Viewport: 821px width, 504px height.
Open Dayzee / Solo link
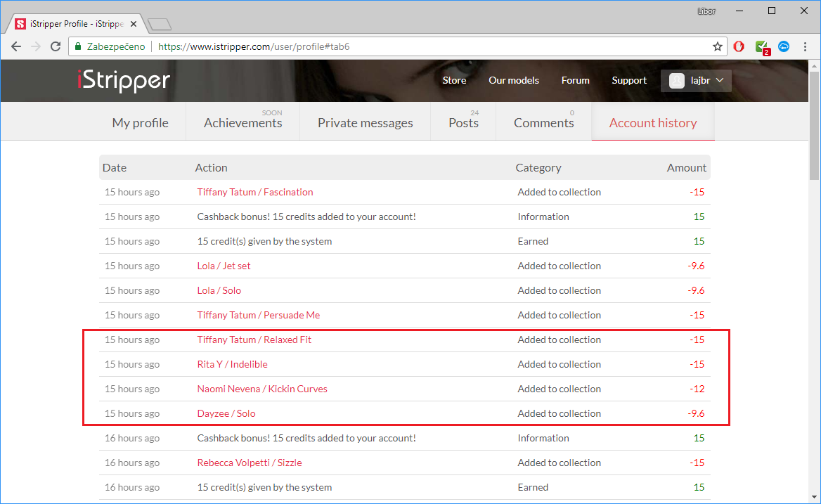tap(226, 413)
